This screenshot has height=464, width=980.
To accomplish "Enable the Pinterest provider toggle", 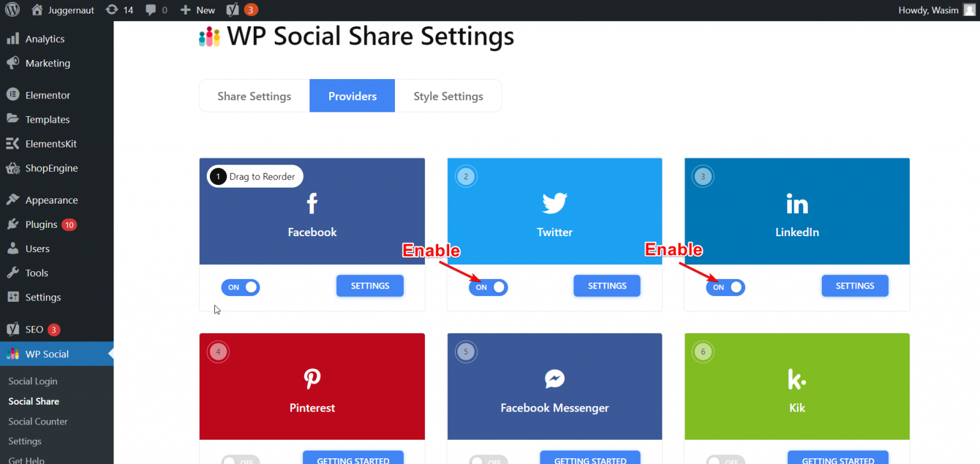I will pyautogui.click(x=241, y=459).
